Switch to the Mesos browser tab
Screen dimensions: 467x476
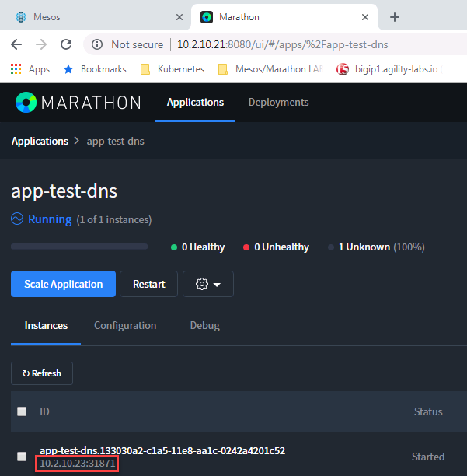click(96, 17)
